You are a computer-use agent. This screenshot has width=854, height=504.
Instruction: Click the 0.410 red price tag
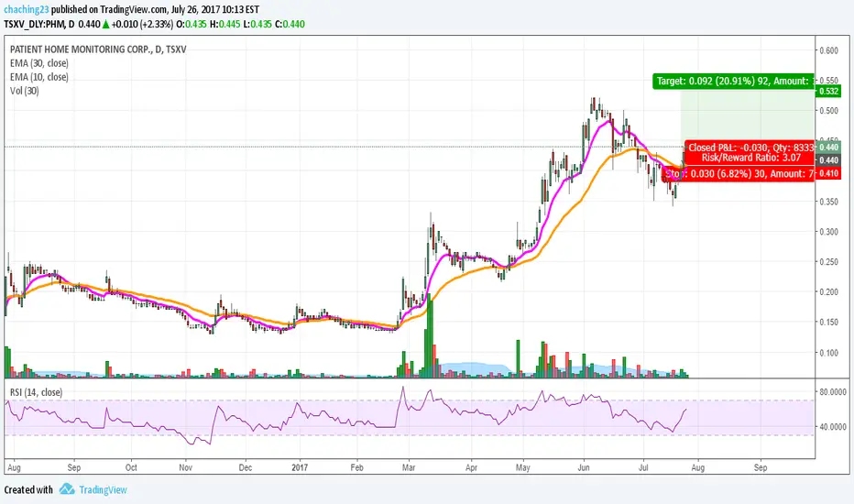[829, 174]
